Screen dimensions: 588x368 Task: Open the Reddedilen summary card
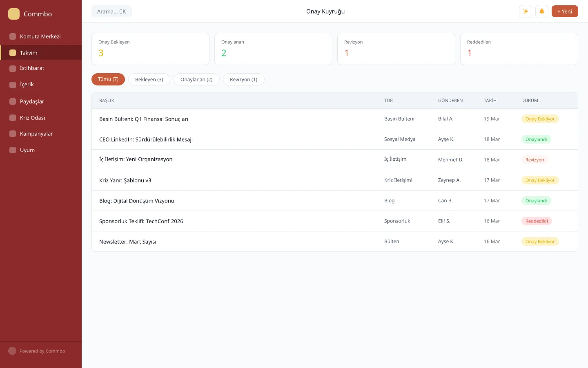[x=519, y=49]
